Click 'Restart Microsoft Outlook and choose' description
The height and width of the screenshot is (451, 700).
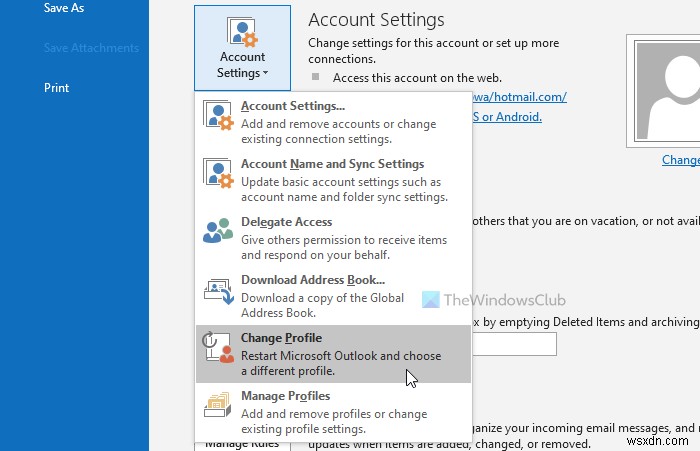[341, 356]
